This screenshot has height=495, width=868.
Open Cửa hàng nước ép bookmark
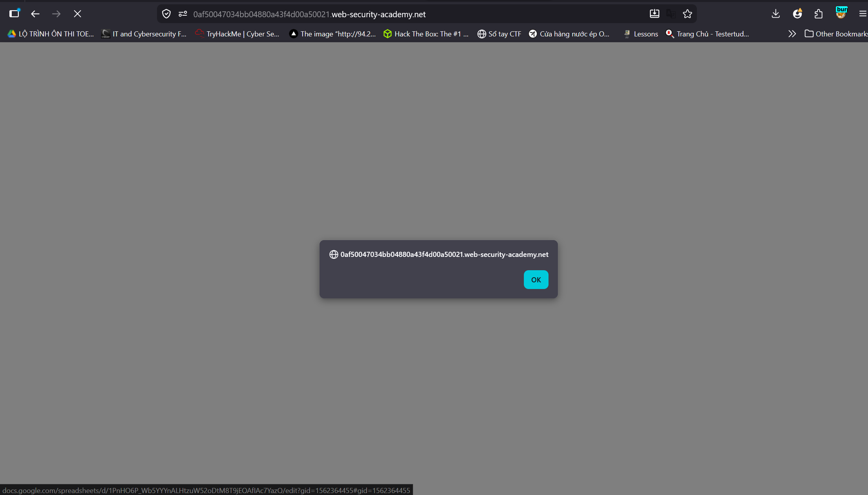click(x=569, y=34)
